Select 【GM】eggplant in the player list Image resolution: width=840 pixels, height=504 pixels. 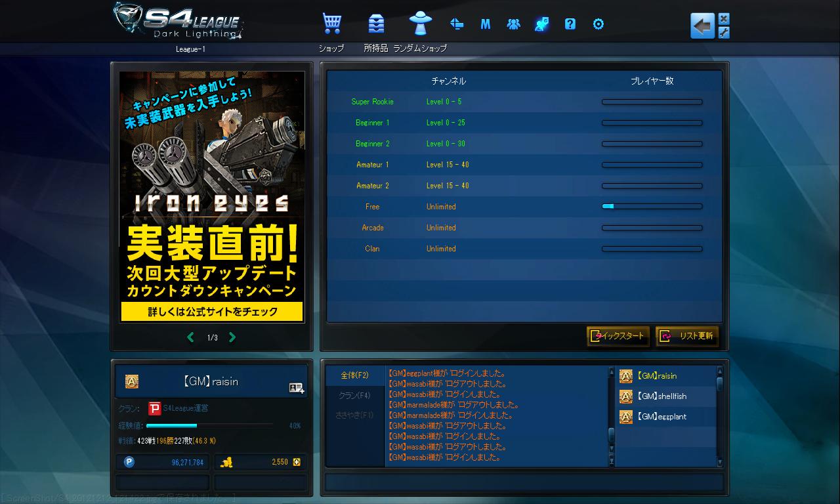point(666,417)
